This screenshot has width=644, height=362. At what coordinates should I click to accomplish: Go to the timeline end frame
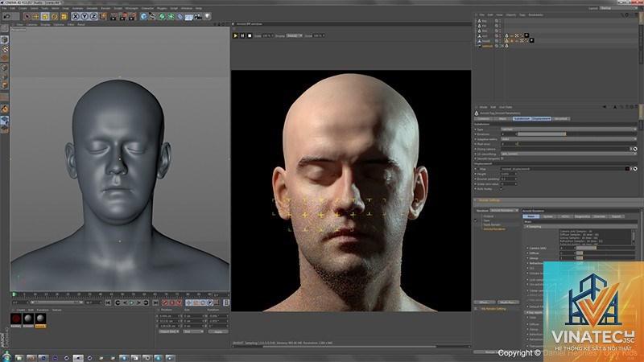(x=155, y=302)
